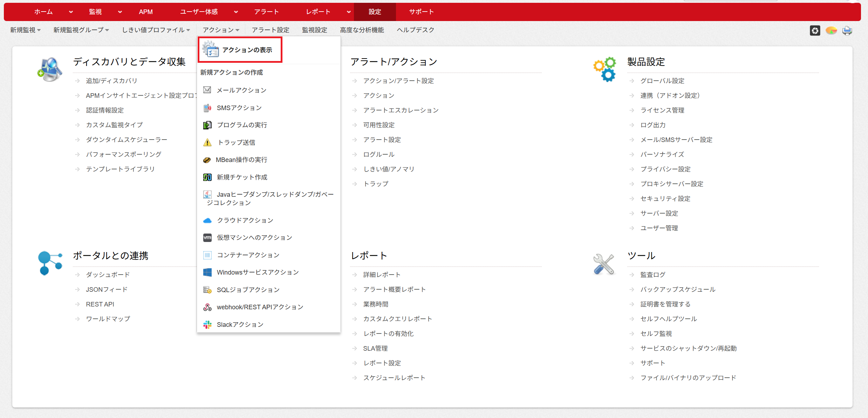Open the 新規監視グループ dropdown
This screenshot has width=868, height=418.
tap(81, 30)
